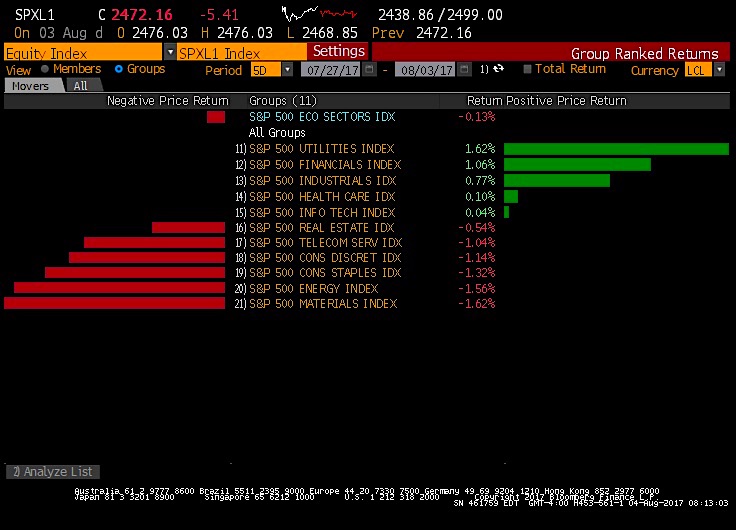Click the -0.13% ECO Sectors return value
Screen dimensions: 736x530
476,116
